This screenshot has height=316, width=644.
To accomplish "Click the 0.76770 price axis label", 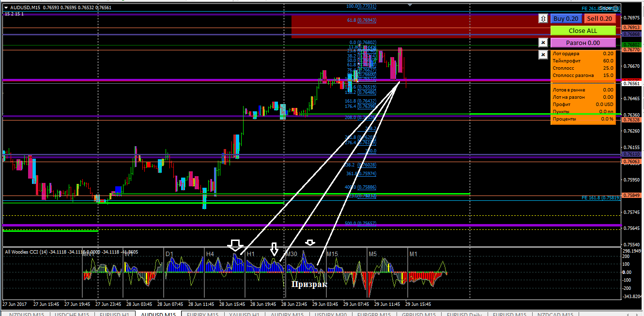I will [631, 49].
